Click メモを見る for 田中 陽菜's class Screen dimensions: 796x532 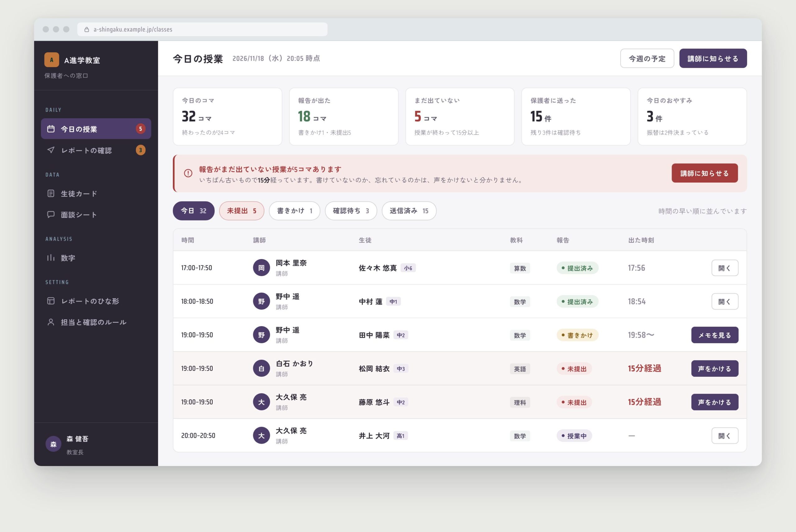715,335
